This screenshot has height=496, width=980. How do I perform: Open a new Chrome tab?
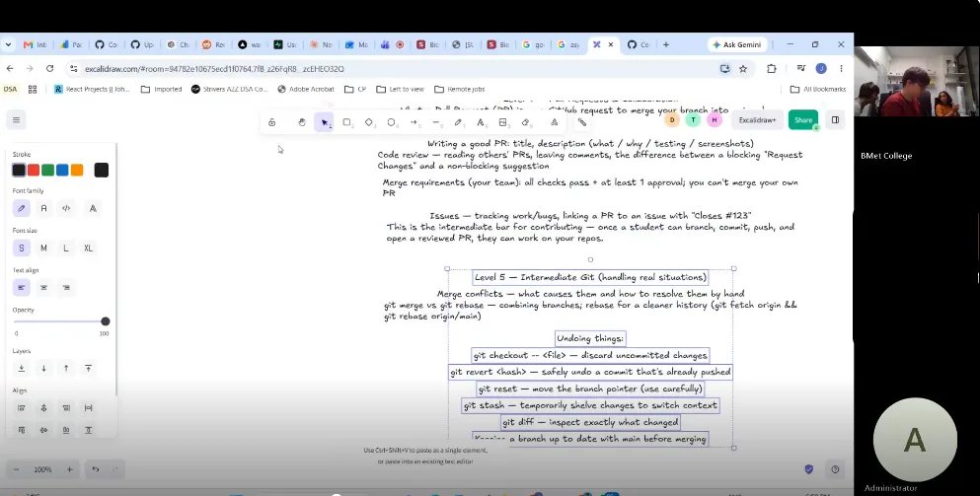pos(665,44)
